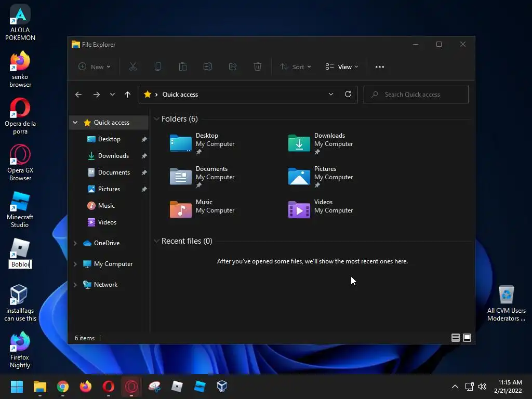Open the Sort dropdown
Screen dimensions: 532x399
pos(296,67)
